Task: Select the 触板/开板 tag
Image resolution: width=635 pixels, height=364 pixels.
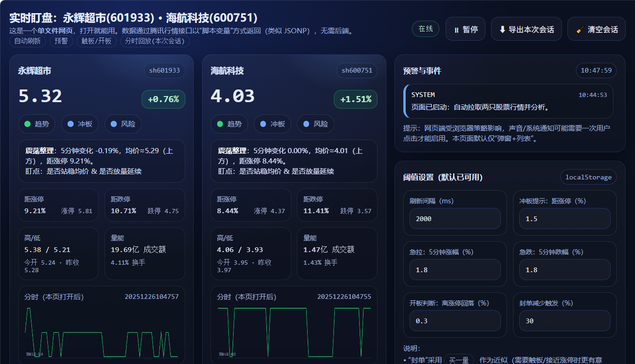Action: [x=97, y=41]
